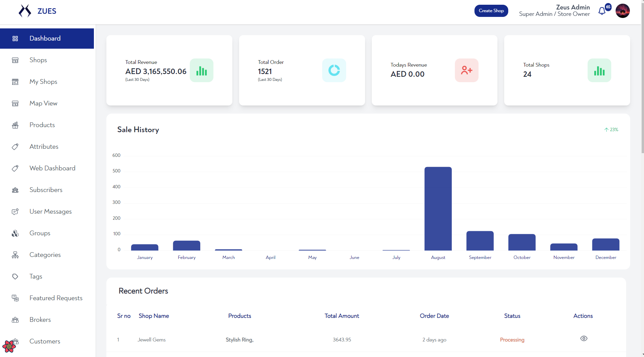The height and width of the screenshot is (357, 644).
Task: Click the Status column header
Action: tap(512, 316)
